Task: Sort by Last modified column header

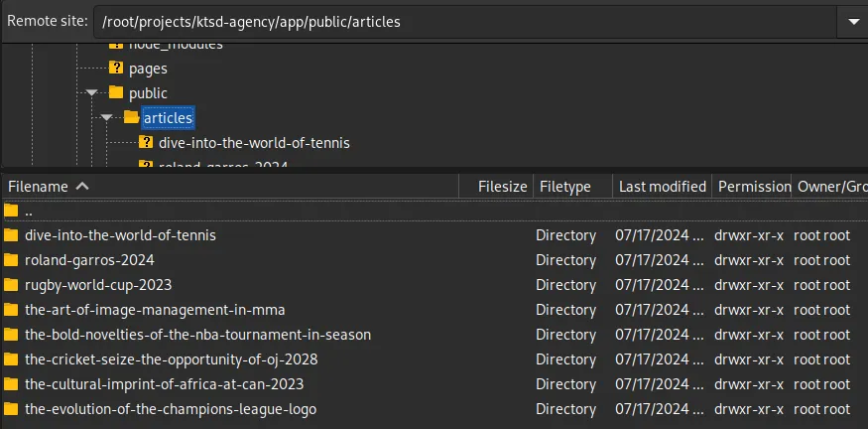Action: [662, 187]
